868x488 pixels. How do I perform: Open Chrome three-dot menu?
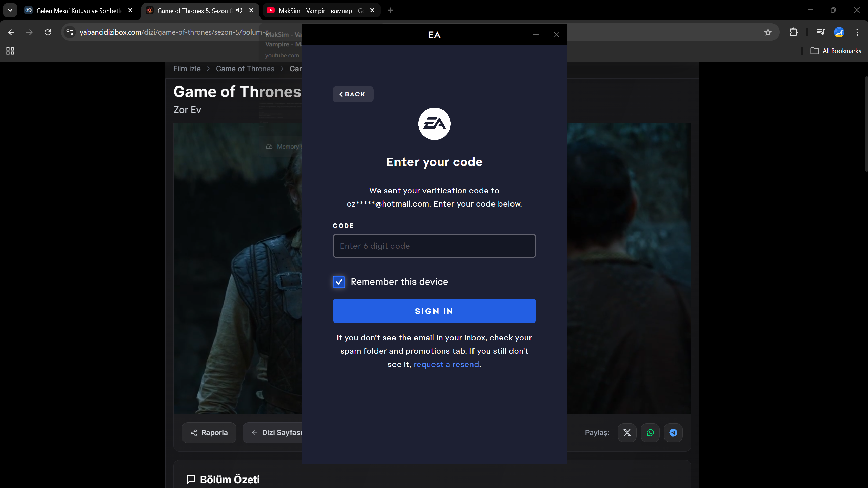point(857,32)
